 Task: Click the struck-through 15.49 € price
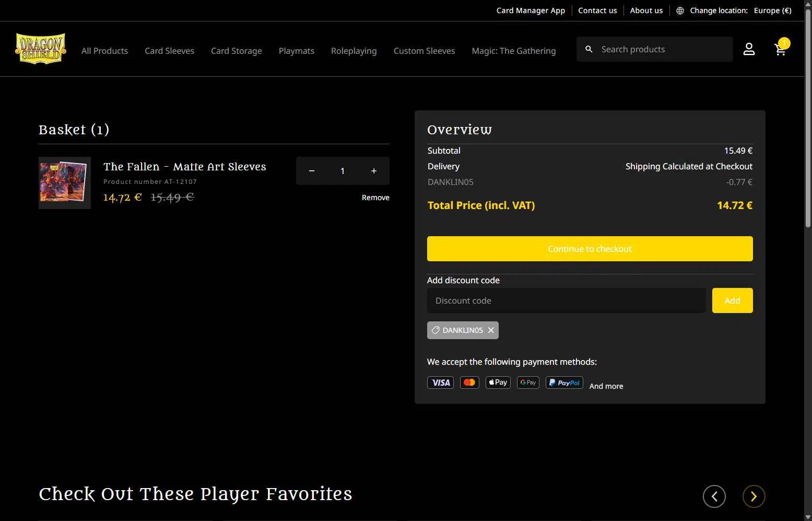click(x=172, y=197)
